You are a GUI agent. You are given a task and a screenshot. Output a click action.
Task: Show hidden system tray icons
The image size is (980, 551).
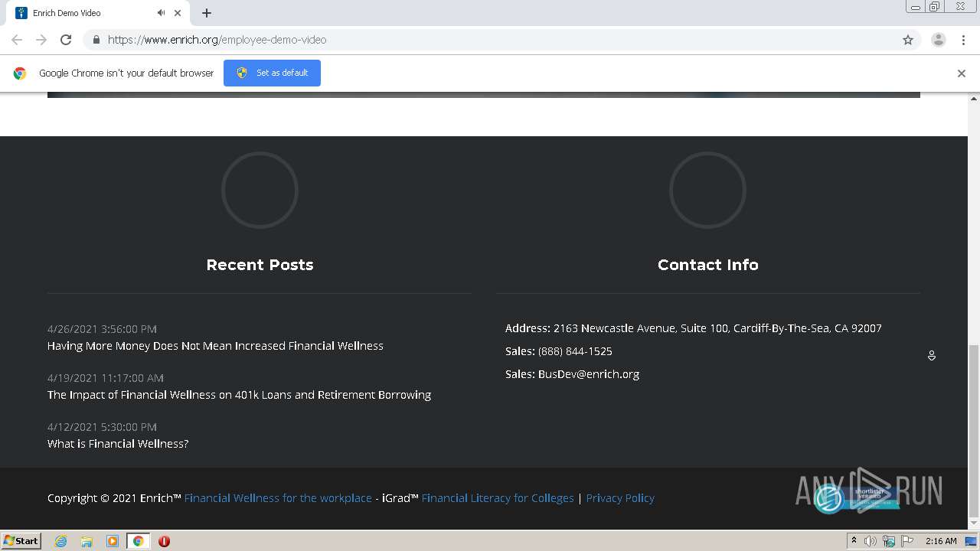(854, 541)
